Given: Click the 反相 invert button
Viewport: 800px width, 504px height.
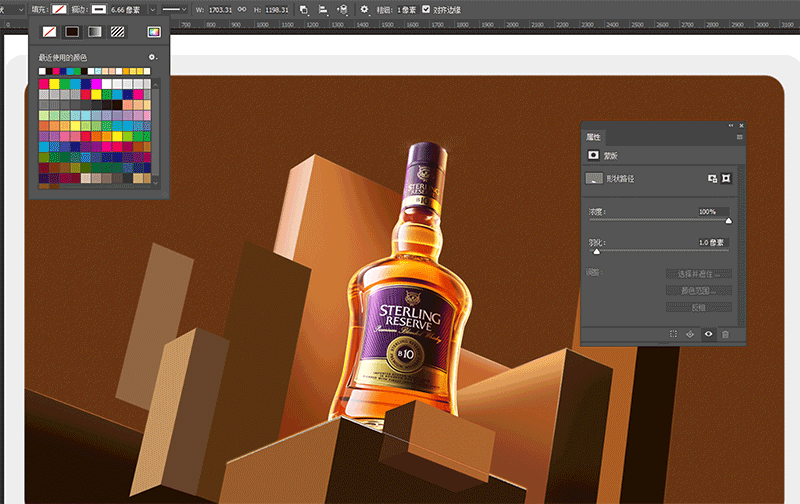Looking at the screenshot, I should click(x=698, y=307).
